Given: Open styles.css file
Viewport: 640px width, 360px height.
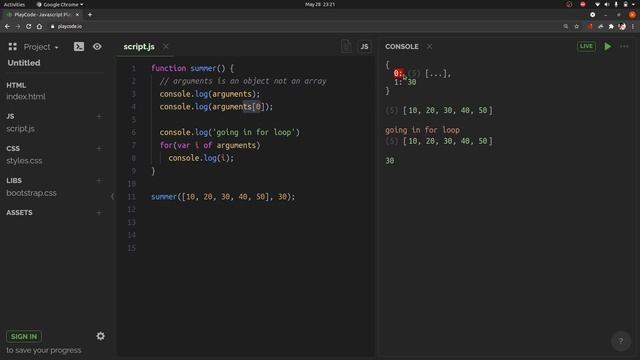Looking at the screenshot, I should point(24,161).
